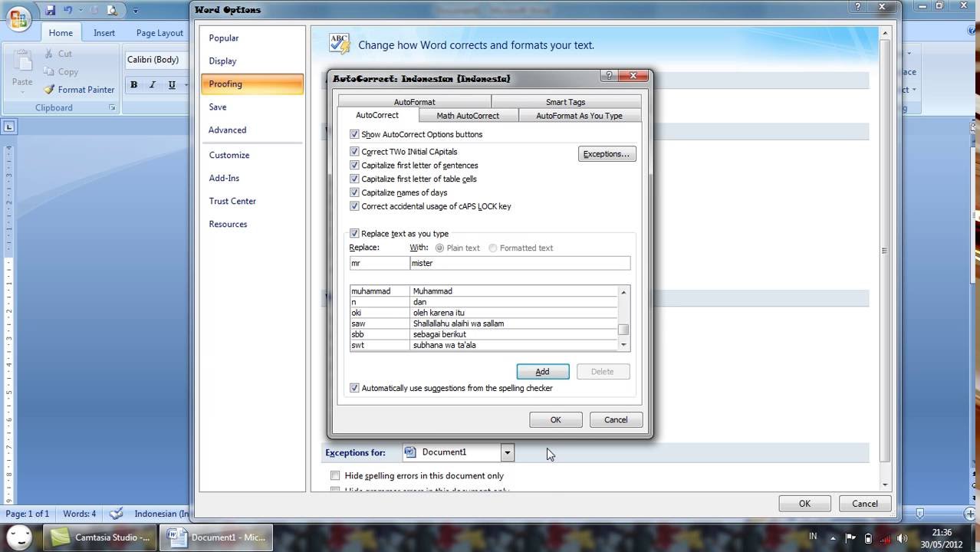Viewport: 980px width, 552px height.
Task: Click the Word Options scroll down arrow
Action: 885,485
